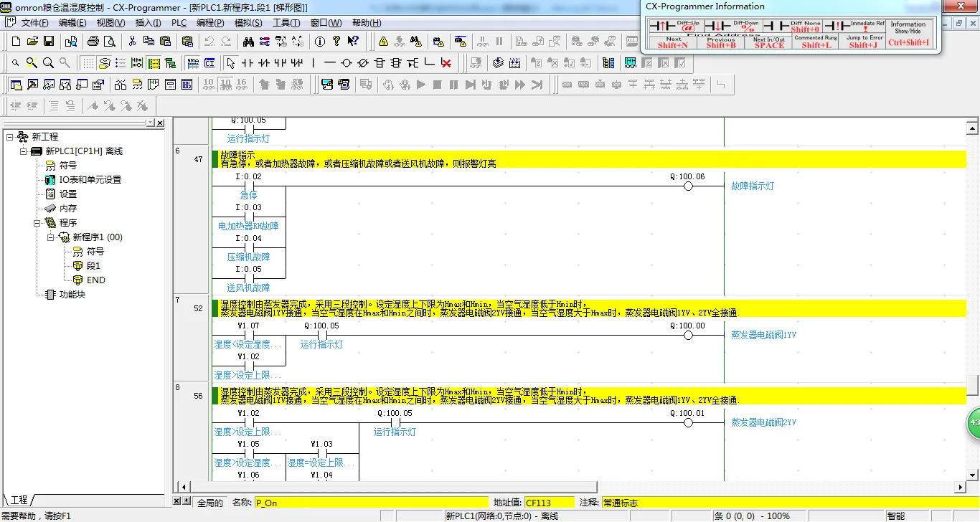Click the 工程 tab below project tree

[x=19, y=500]
